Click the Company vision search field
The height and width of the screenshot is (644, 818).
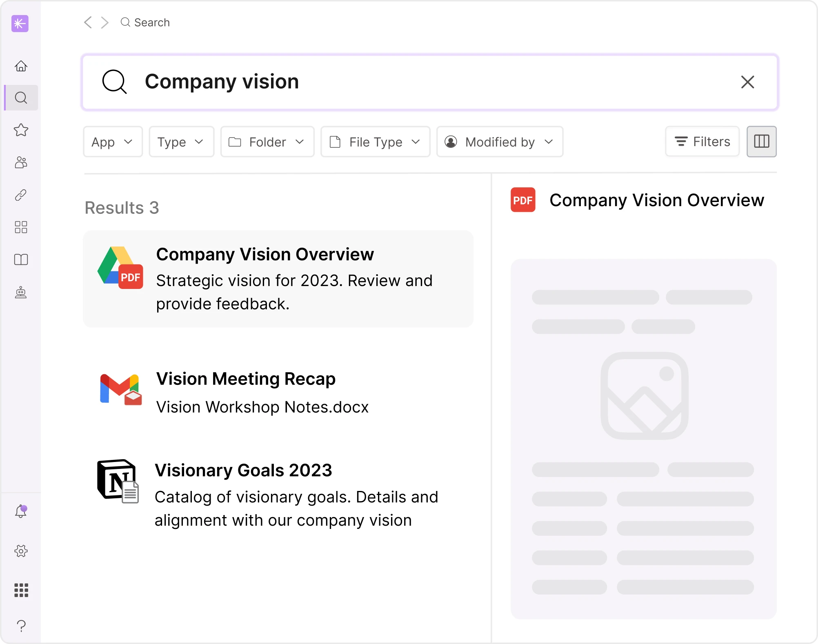(x=408, y=82)
